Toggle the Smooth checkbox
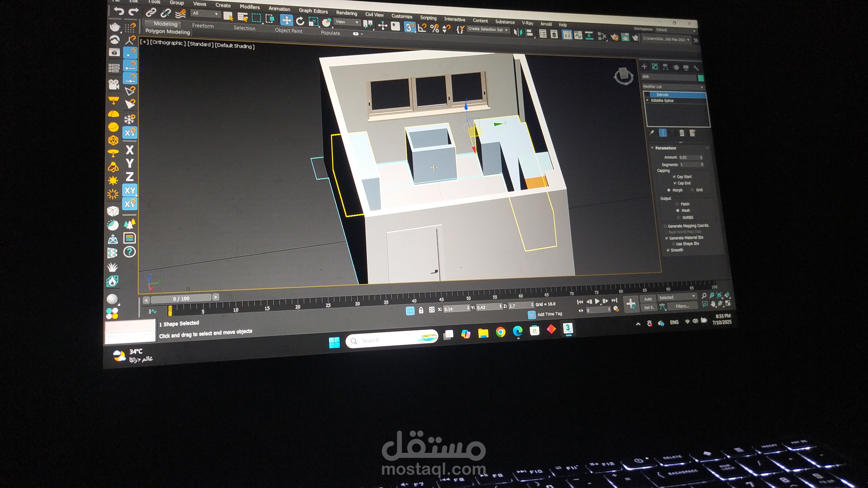Screen dimensions: 868x488 [x=668, y=250]
